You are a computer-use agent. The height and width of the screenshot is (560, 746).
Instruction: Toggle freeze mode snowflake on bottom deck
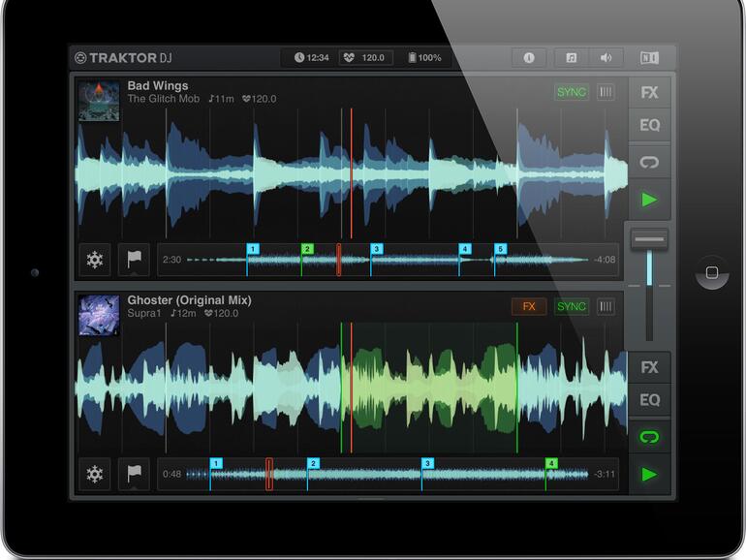click(x=95, y=475)
